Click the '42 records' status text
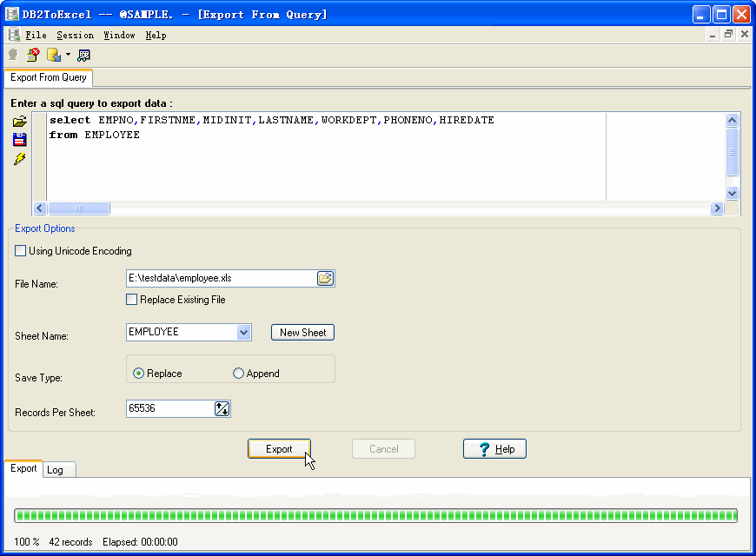 [70, 542]
